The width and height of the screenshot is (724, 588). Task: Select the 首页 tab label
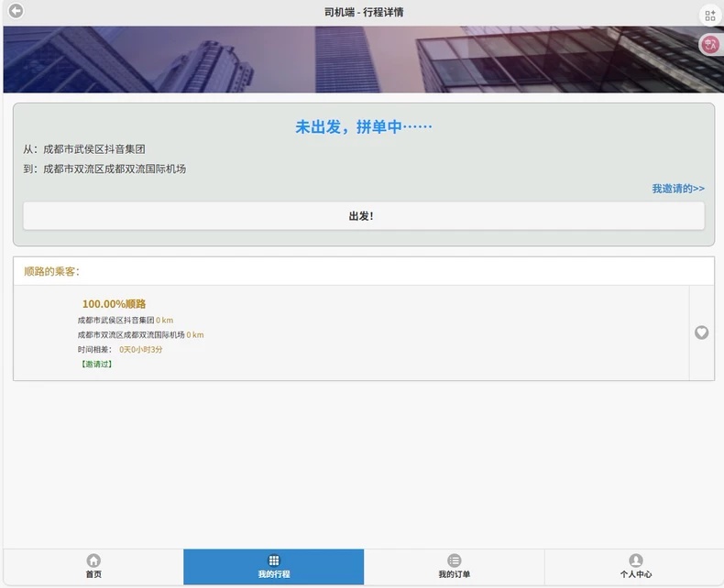point(93,574)
